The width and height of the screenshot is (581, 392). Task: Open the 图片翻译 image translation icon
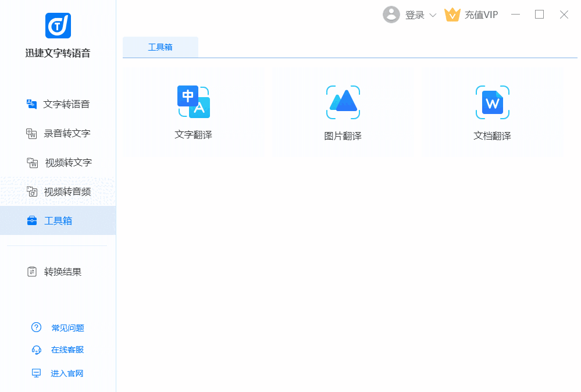[x=343, y=102]
